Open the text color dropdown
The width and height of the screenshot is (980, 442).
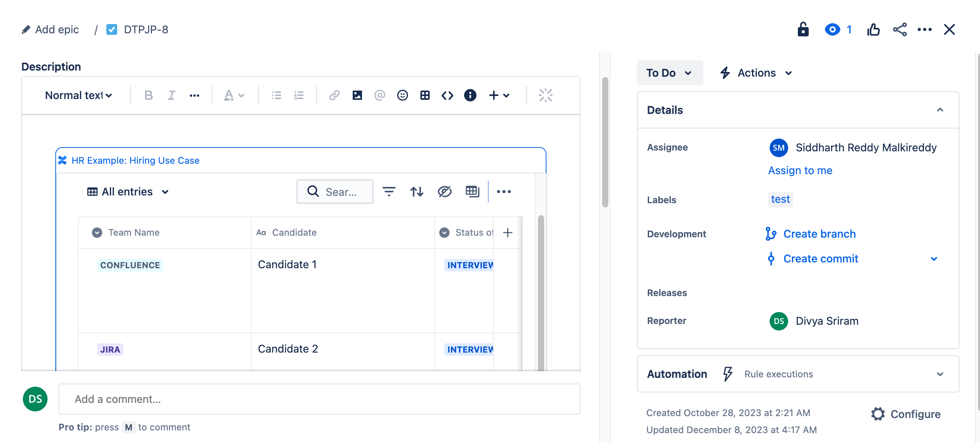coord(234,95)
